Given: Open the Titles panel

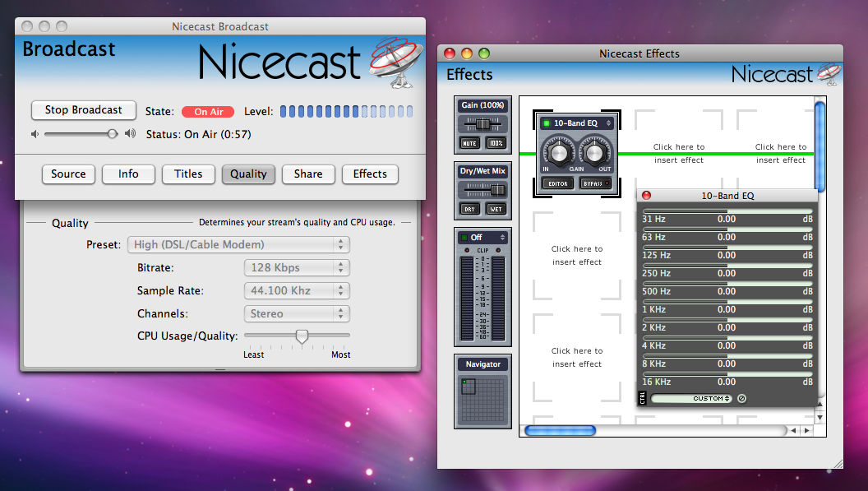Looking at the screenshot, I should pyautogui.click(x=188, y=174).
